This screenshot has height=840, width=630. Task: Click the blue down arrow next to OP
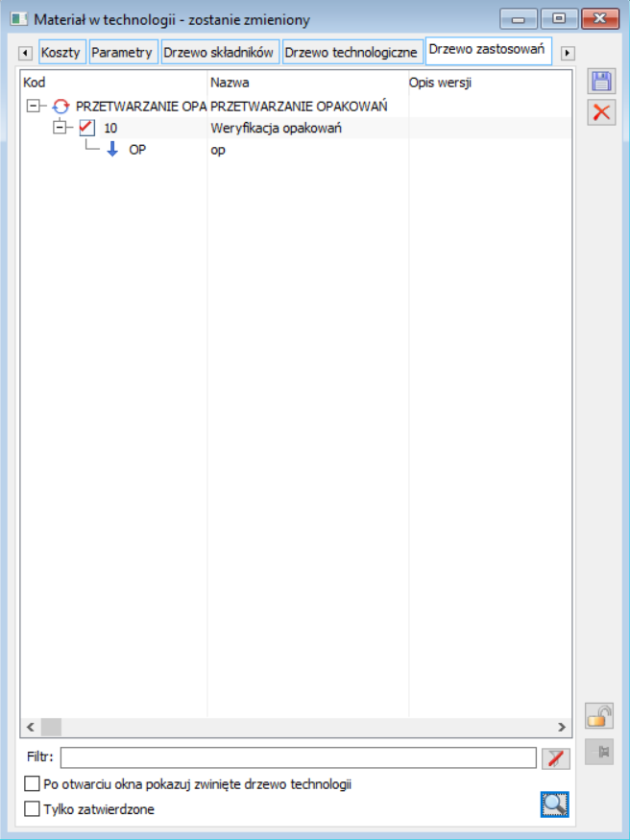pyautogui.click(x=112, y=150)
